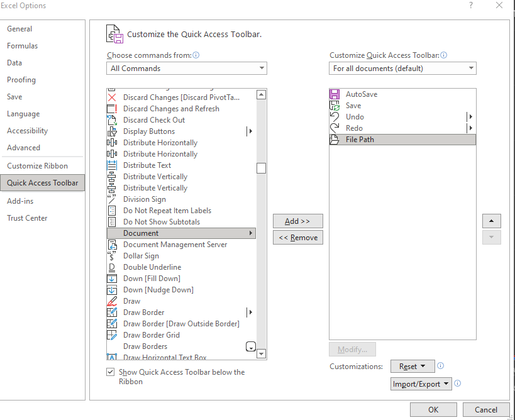
Task: Click the Add >> button
Action: [x=297, y=221]
